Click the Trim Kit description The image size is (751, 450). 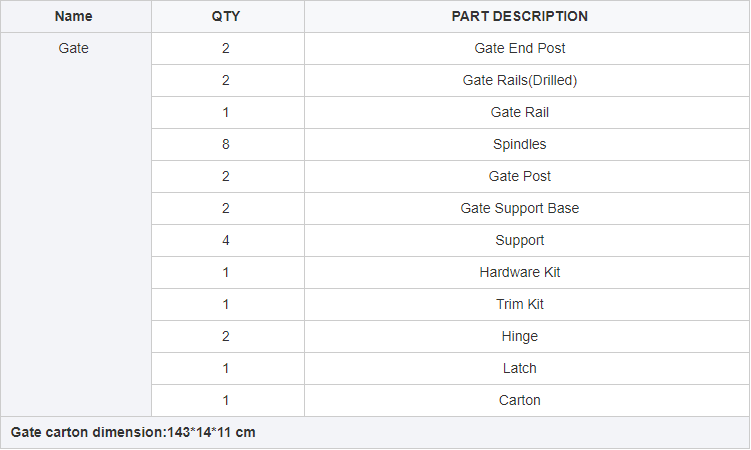(520, 304)
